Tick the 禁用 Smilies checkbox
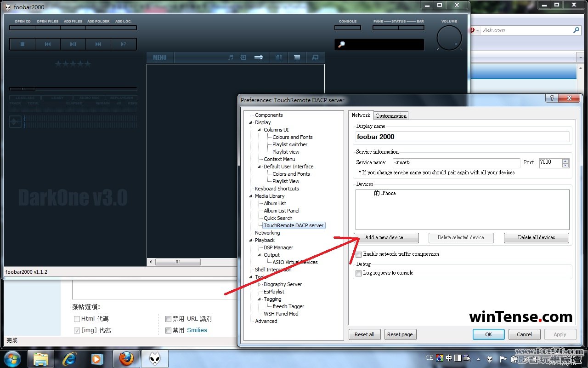Image resolution: width=588 pixels, height=368 pixels. coord(168,330)
